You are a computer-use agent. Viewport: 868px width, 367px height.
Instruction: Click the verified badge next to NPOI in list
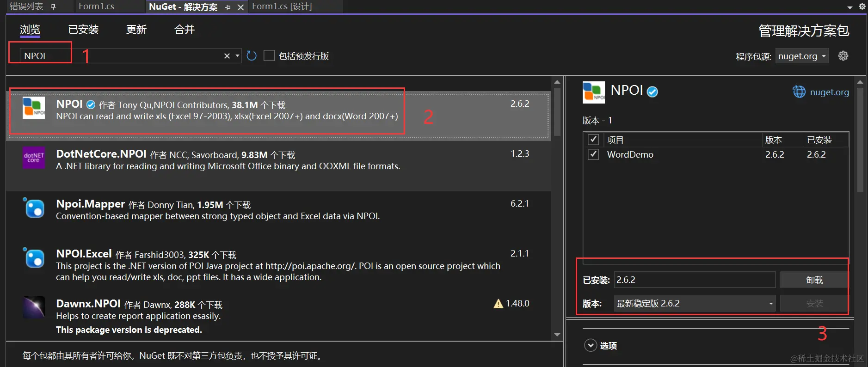tap(91, 104)
